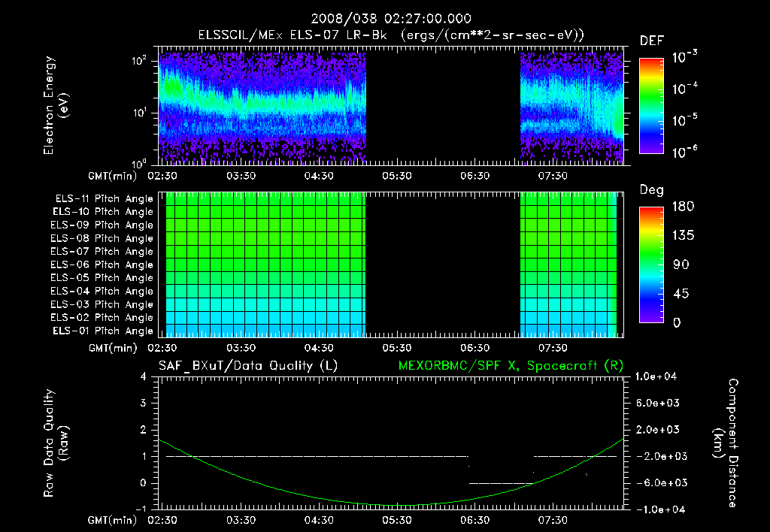Click the 03:30 time tick under the pitch angle panel

[x=241, y=348]
